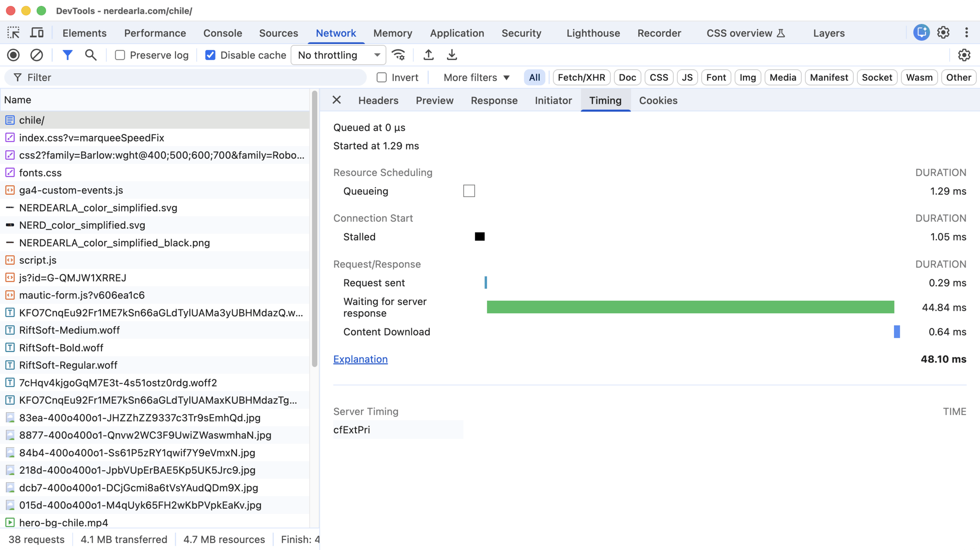Open the Lighthouse panel tab
This screenshot has width=980, height=550.
click(x=593, y=33)
